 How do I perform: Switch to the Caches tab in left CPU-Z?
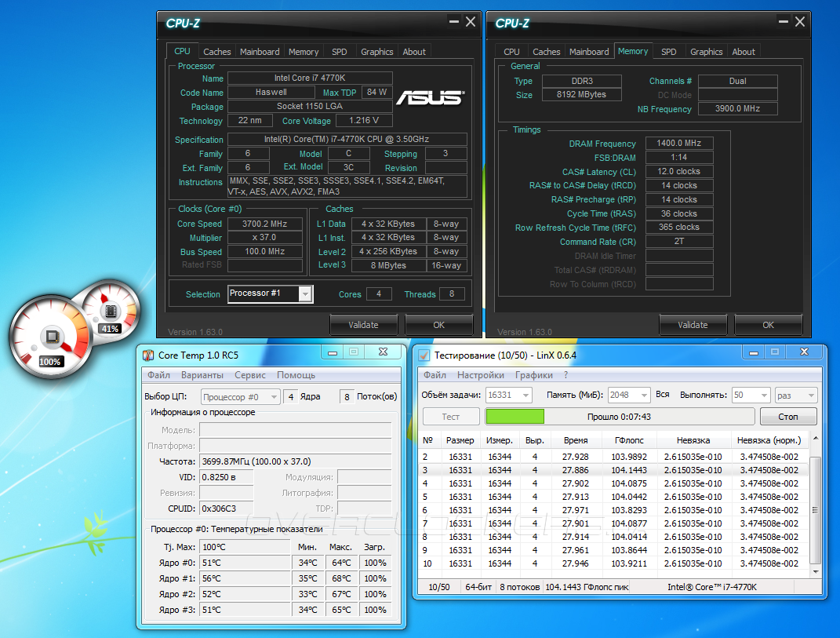pos(217,52)
